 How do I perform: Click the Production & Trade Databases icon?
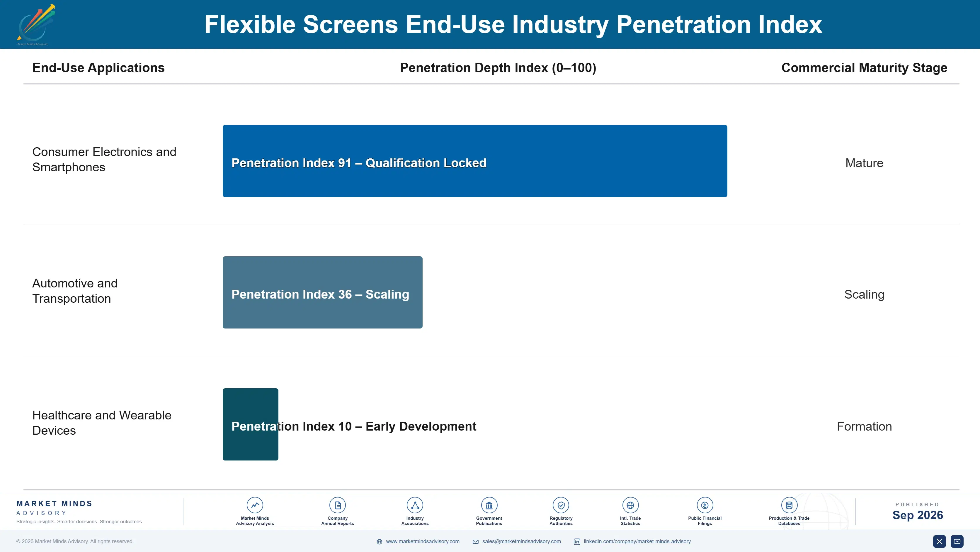[789, 505]
